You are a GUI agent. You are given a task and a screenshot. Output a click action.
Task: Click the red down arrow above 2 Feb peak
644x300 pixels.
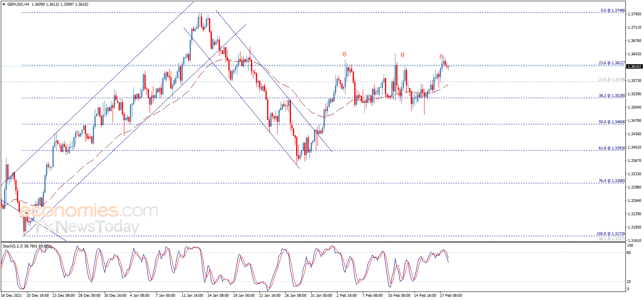(344, 54)
